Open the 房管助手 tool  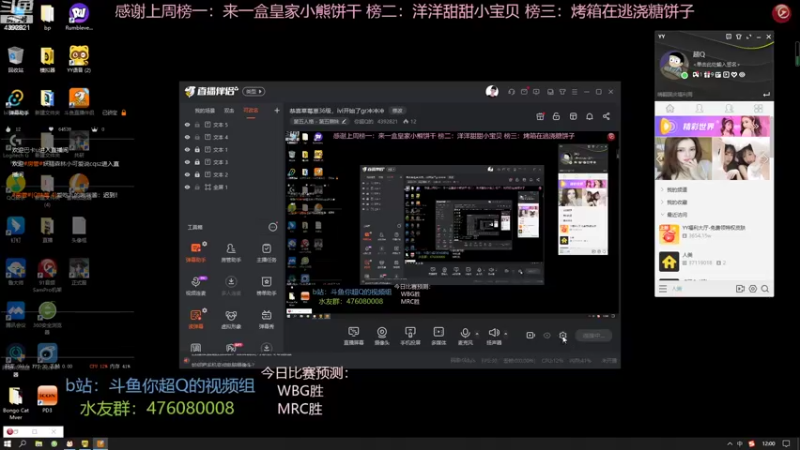click(231, 253)
